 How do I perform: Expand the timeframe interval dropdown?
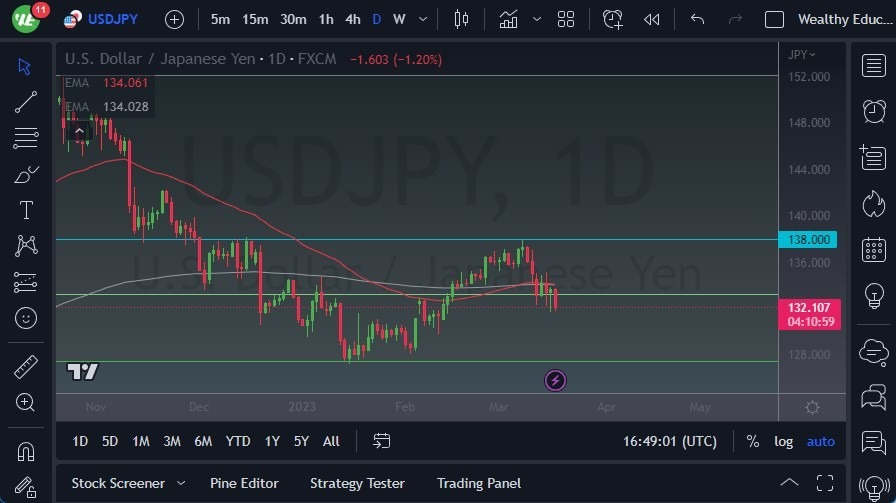(423, 19)
